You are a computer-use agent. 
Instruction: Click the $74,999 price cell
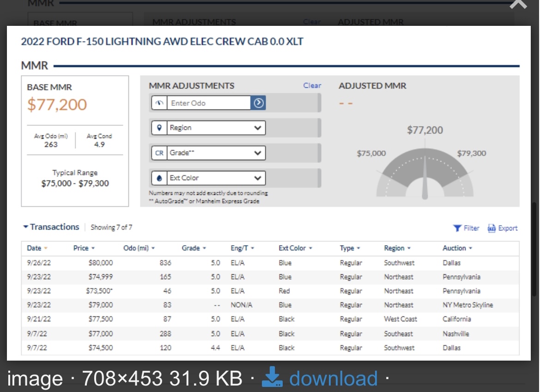pos(101,277)
